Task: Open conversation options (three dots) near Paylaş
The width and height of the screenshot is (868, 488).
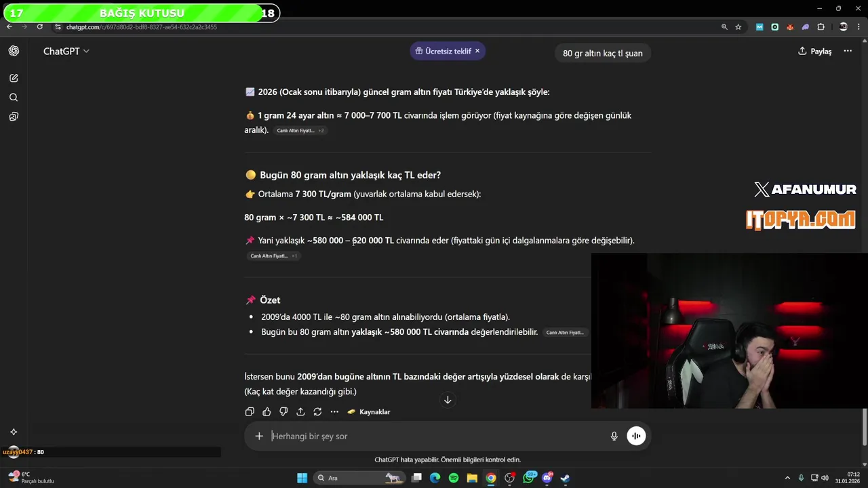Action: click(x=848, y=52)
